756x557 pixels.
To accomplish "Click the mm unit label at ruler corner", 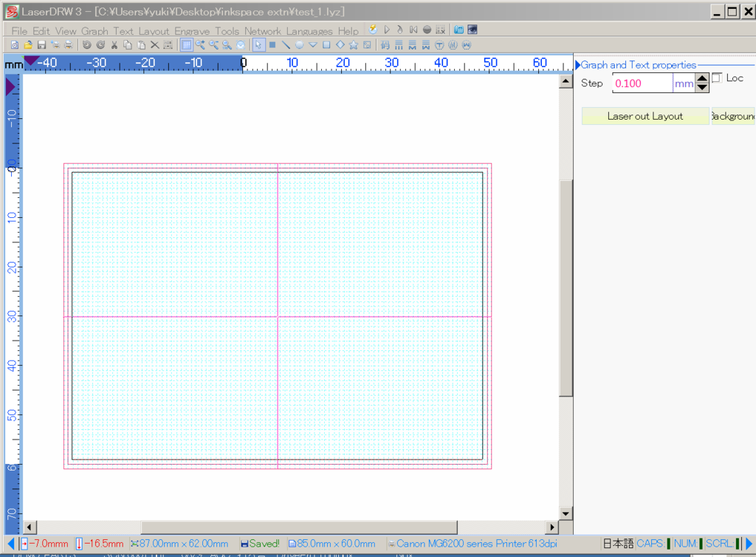I will (x=13, y=64).
